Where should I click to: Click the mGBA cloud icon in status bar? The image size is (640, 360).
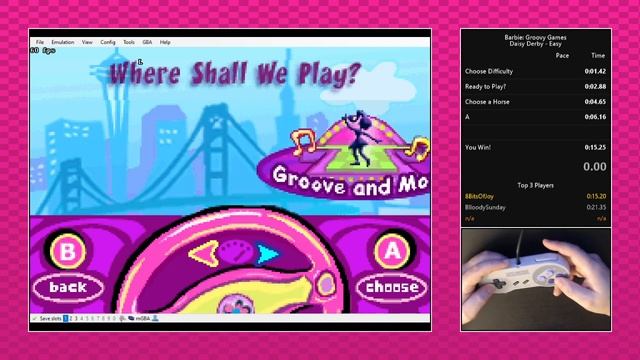tap(131, 318)
